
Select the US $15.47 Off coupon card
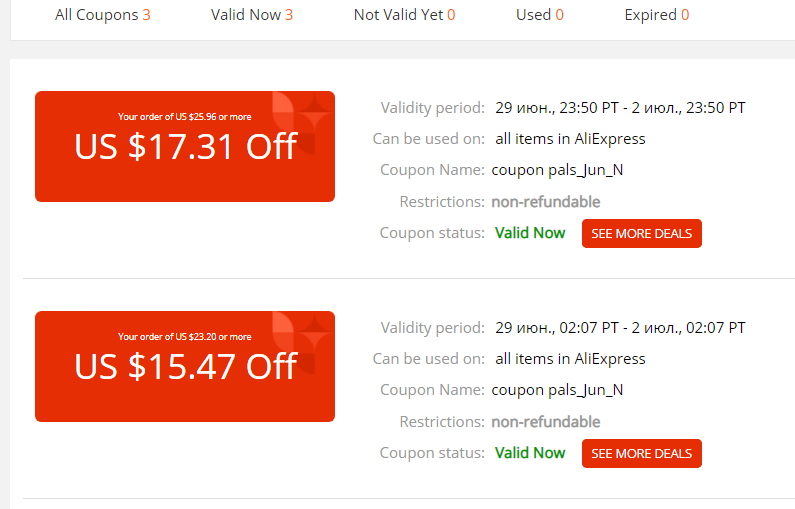coord(185,367)
